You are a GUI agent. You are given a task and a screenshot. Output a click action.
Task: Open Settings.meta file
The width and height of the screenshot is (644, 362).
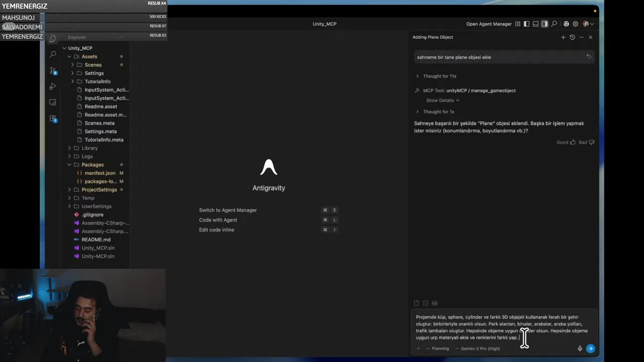point(100,131)
